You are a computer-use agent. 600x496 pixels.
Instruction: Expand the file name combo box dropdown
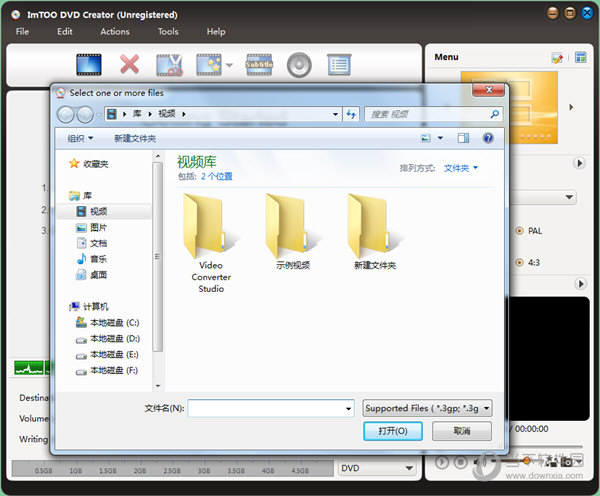(x=348, y=408)
